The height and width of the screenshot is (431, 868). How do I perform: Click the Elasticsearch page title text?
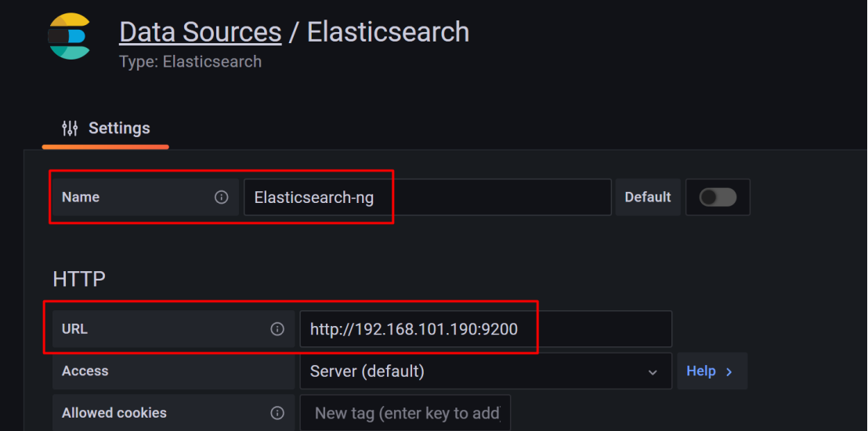[388, 32]
